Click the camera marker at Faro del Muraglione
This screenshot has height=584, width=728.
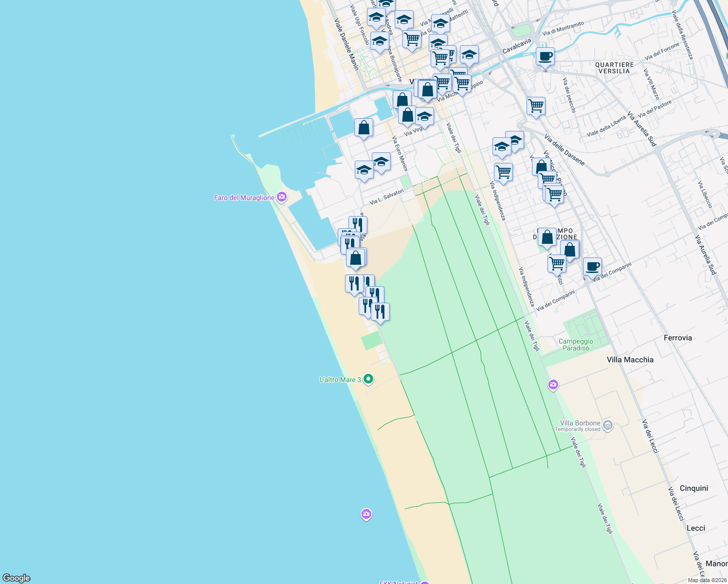click(281, 197)
